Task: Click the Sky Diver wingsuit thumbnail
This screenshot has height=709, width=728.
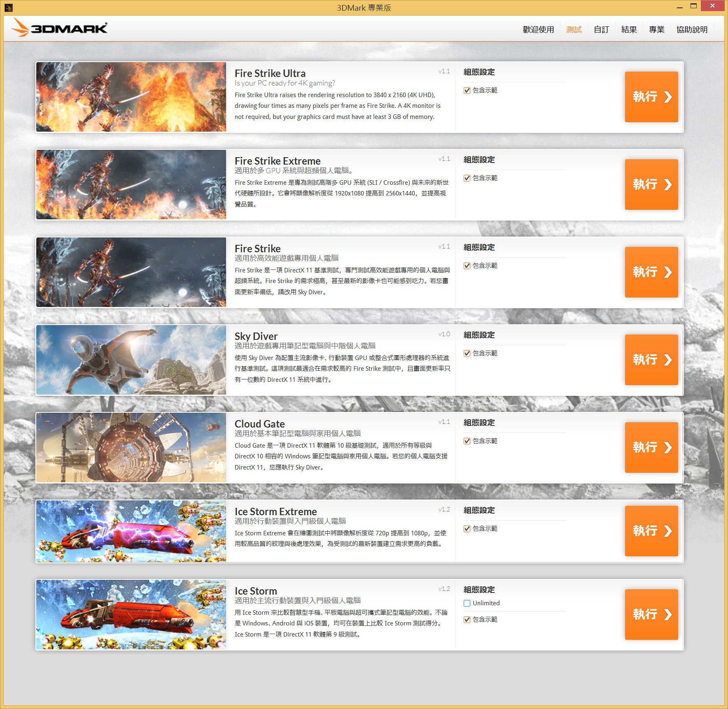Action: 131,360
